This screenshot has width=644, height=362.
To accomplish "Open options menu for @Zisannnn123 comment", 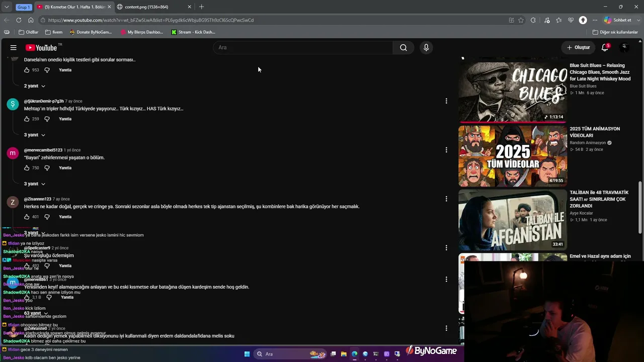I will pos(446,199).
